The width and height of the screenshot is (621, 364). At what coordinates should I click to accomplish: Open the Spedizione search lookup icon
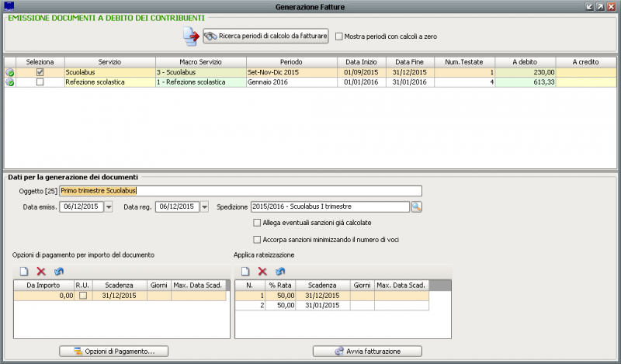coord(416,206)
